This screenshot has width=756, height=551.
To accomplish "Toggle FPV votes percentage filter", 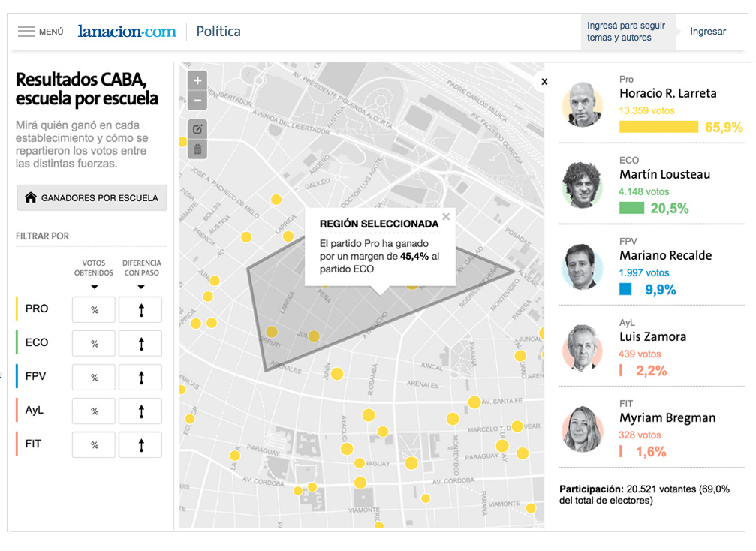I will [x=94, y=378].
